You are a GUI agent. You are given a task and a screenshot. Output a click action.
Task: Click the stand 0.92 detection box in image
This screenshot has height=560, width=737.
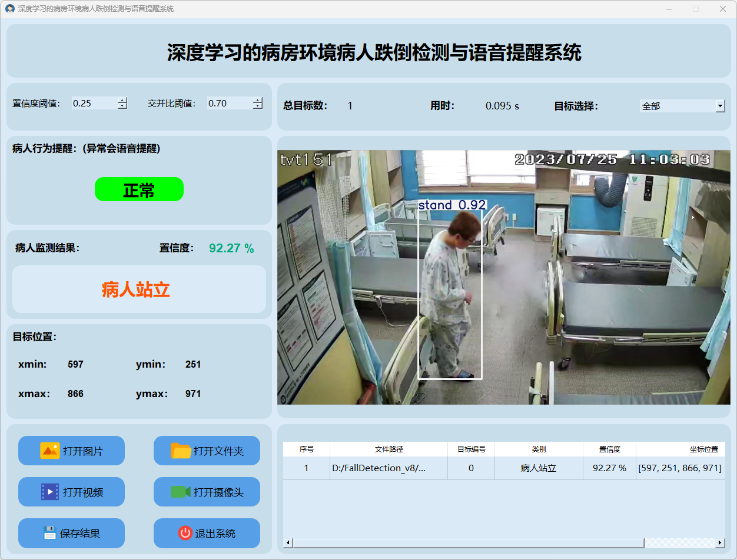coord(450,294)
